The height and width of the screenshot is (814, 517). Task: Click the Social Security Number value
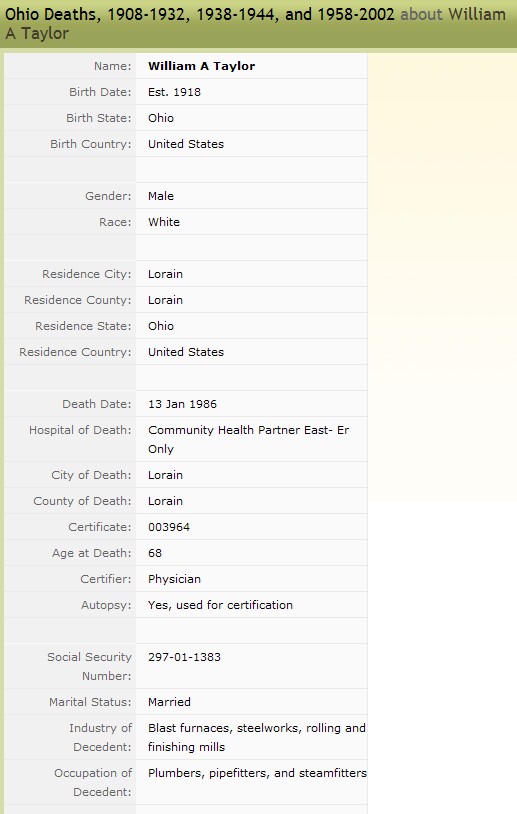[x=184, y=657]
